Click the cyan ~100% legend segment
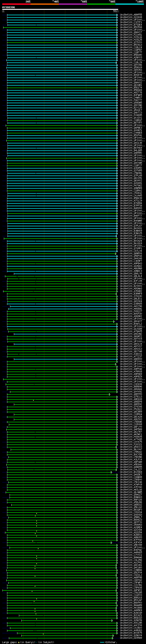Image resolution: width=146 pixels, height=644 pixels. pos(130,4)
